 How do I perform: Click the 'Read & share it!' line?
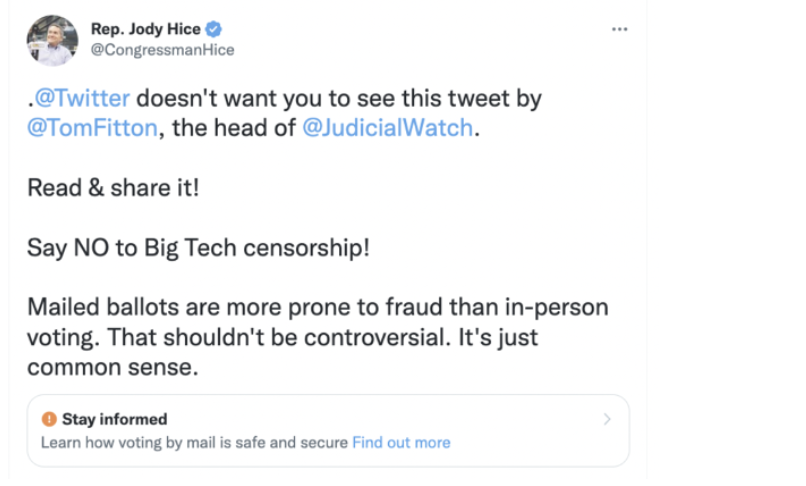(x=113, y=188)
